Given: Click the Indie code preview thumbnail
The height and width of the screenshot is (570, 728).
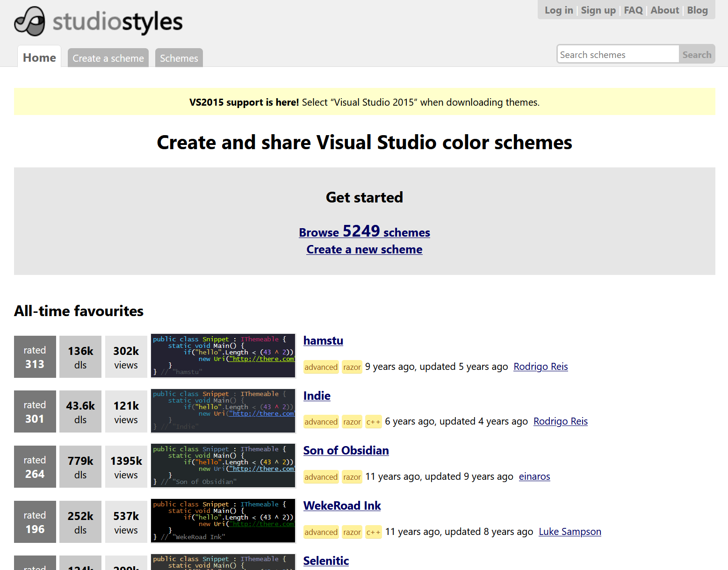Looking at the screenshot, I should click(223, 411).
